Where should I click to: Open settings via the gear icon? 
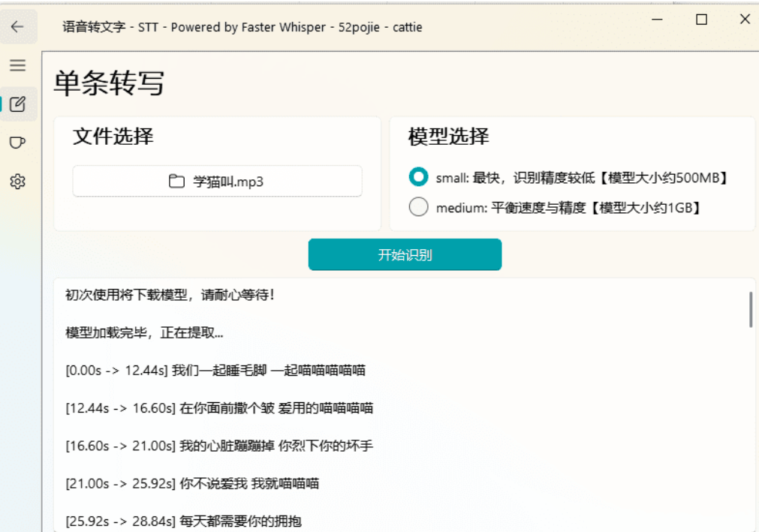pyautogui.click(x=17, y=182)
